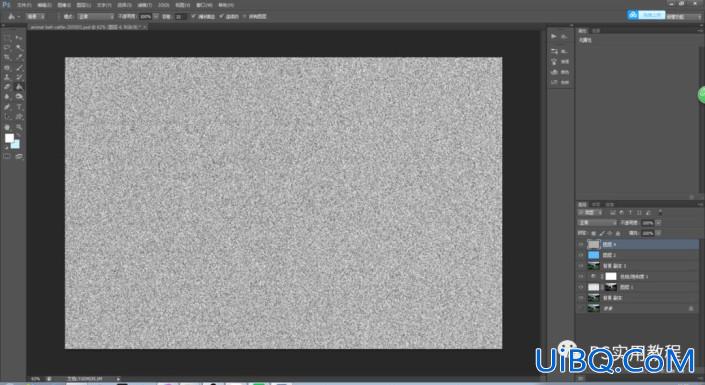Set the foreground color swatch
705x385 pixels.
pos(9,138)
